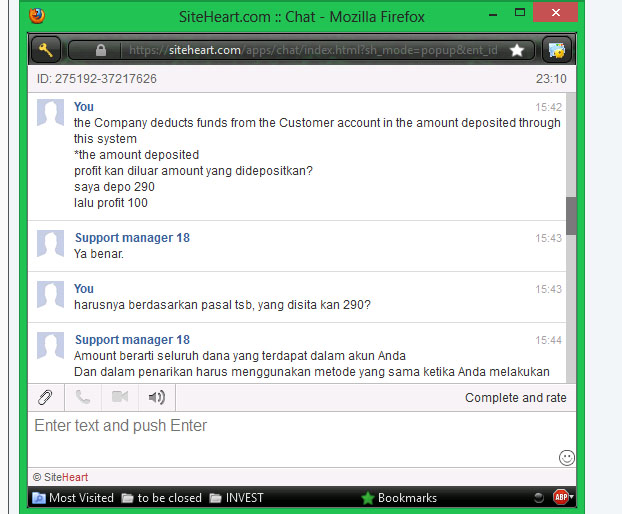Image resolution: width=622 pixels, height=514 pixels.
Task: Click the chat history scrollbar thumb
Action: tap(571, 215)
